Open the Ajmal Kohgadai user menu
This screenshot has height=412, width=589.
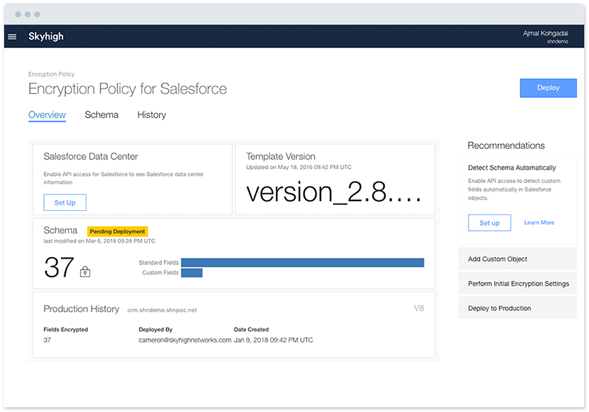pos(545,36)
